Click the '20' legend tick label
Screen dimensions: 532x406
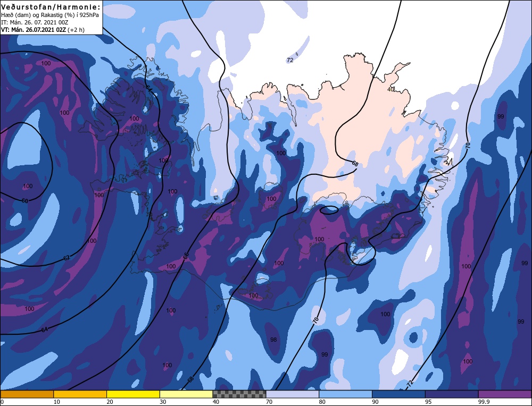click(x=110, y=402)
